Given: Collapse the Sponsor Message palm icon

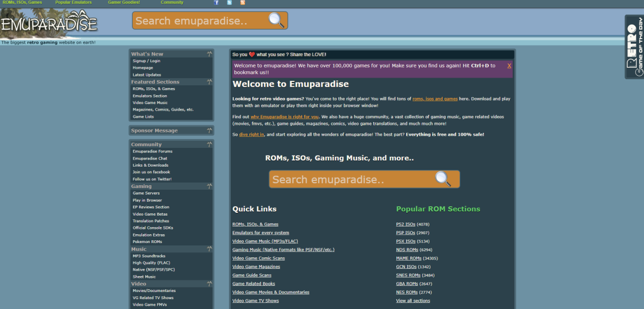Looking at the screenshot, I should click(x=210, y=130).
